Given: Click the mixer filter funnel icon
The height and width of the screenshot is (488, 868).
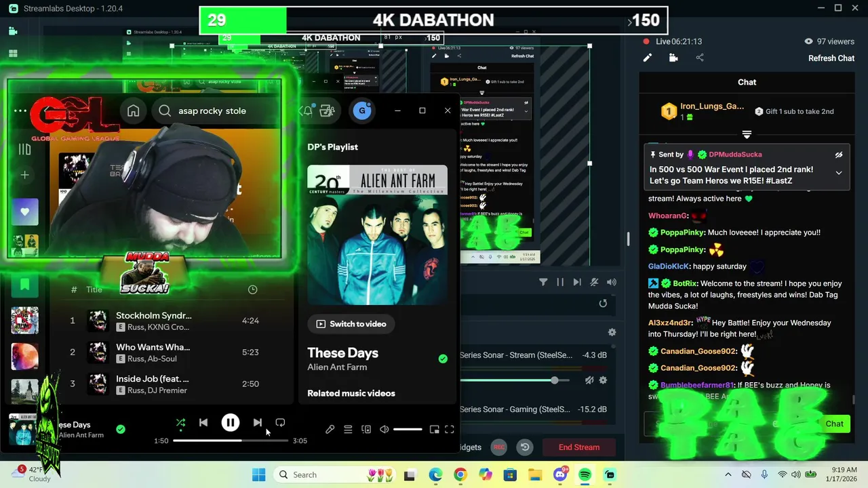Looking at the screenshot, I should pyautogui.click(x=543, y=282).
